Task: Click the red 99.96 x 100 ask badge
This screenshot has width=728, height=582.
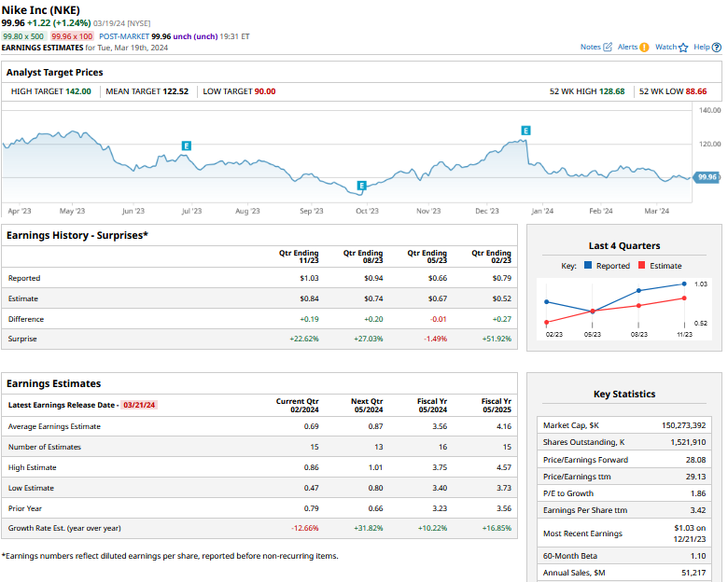Action: coord(72,36)
